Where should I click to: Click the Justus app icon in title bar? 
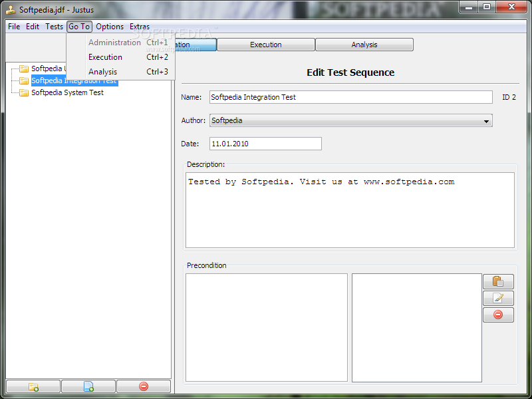point(11,9)
